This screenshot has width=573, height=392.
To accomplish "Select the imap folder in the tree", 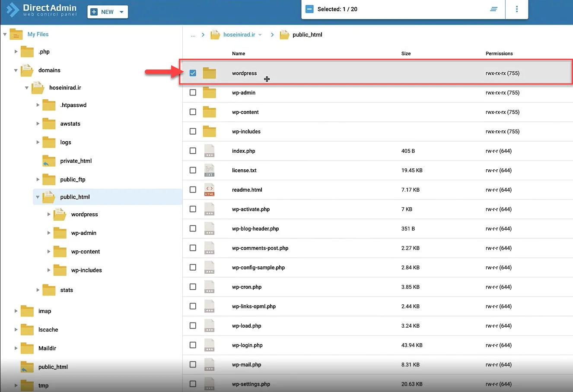I will coord(45,311).
